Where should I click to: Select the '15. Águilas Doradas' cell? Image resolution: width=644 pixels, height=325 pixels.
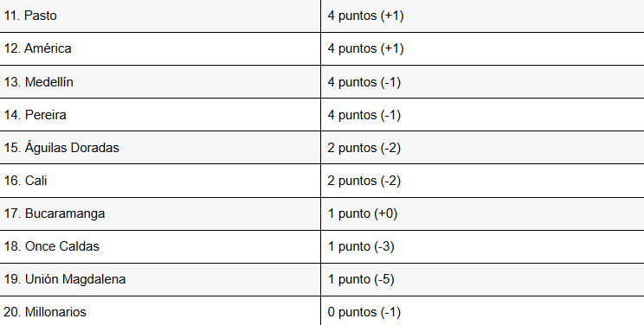[x=160, y=147]
